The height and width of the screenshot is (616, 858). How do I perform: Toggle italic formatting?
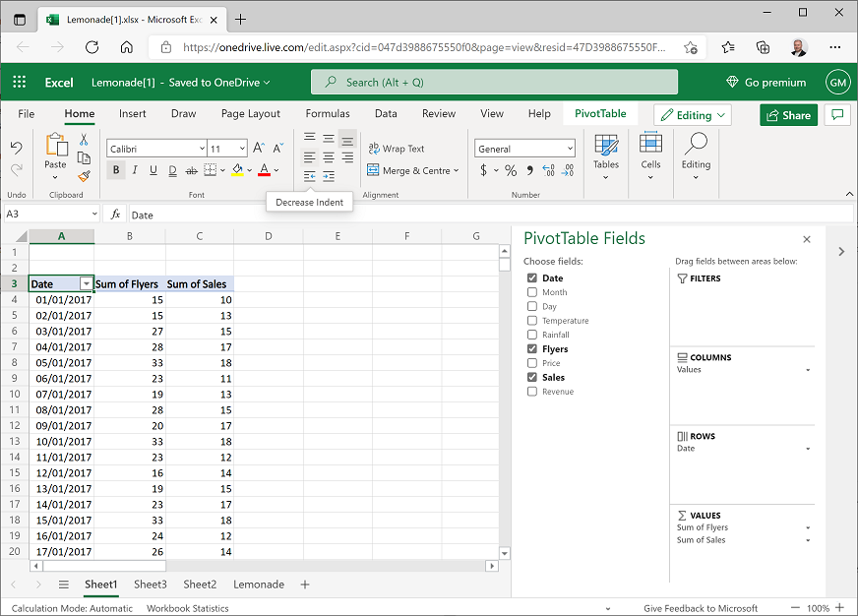tap(135, 169)
